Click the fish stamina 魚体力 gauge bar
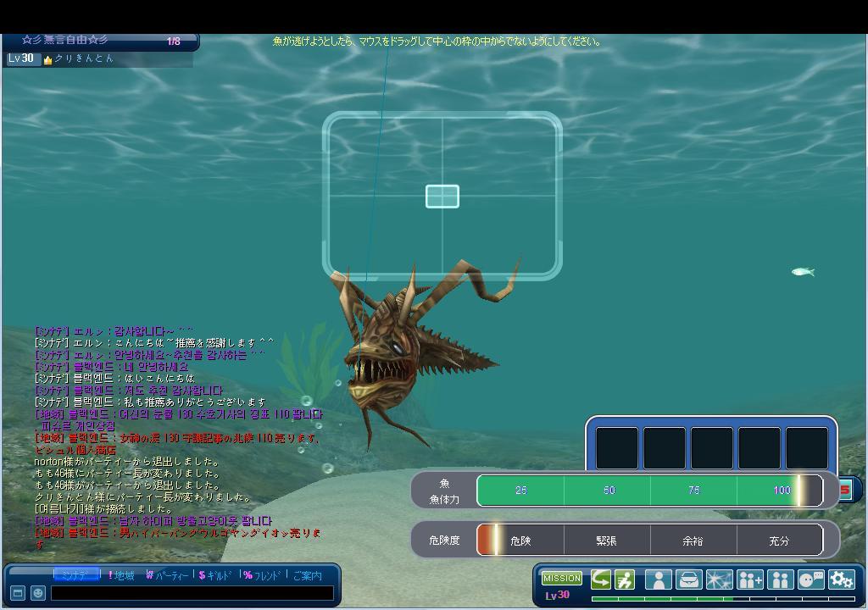Image resolution: width=868 pixels, height=610 pixels. [650, 491]
